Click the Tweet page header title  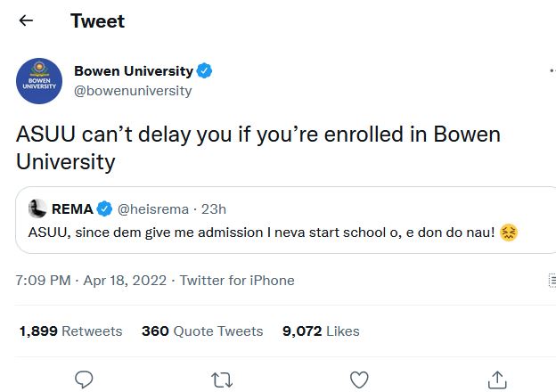coord(98,20)
